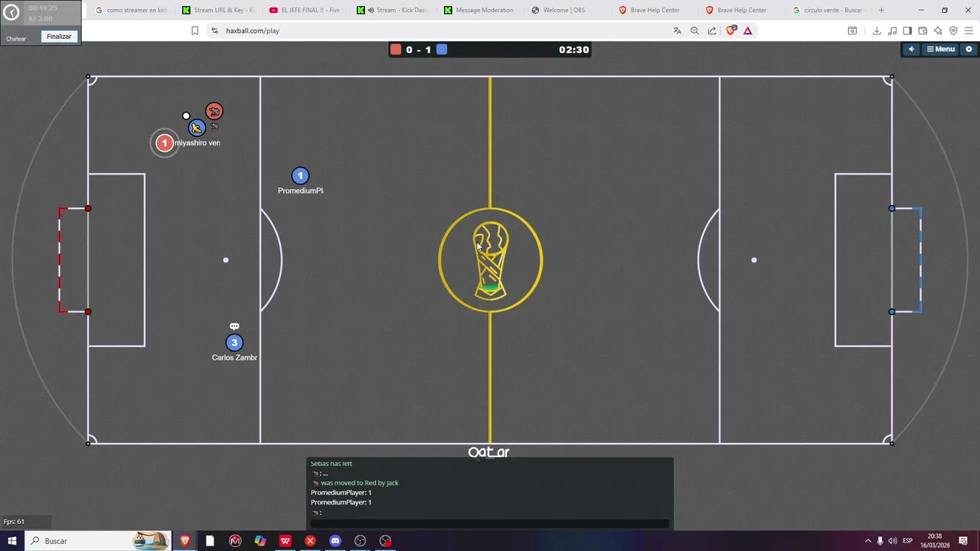Viewport: 980px width, 551px height.
Task: Click the 0 - 1 score text
Action: (x=418, y=49)
